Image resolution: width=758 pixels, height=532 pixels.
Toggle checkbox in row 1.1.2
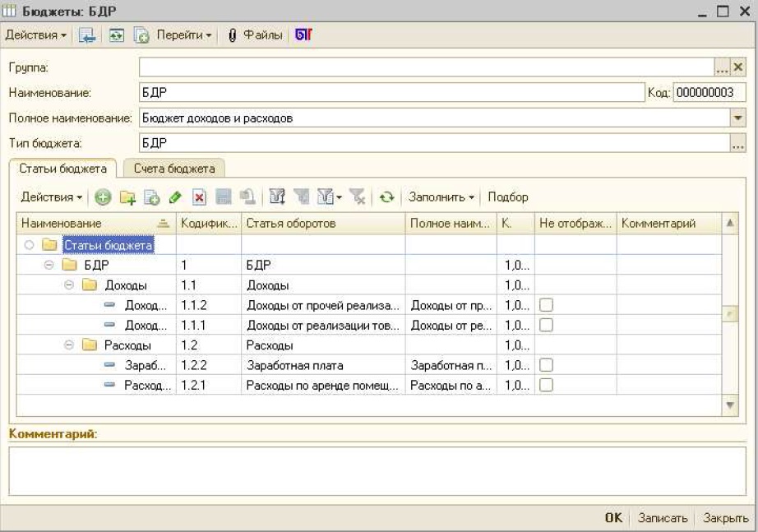pyautogui.click(x=546, y=305)
